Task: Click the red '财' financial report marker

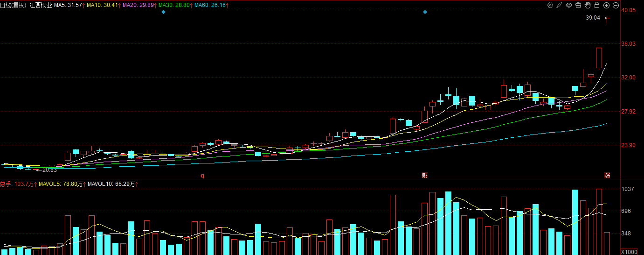Action: pyautogui.click(x=425, y=176)
